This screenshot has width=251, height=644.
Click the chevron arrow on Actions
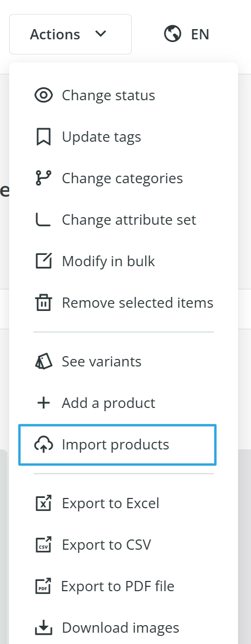click(x=100, y=33)
